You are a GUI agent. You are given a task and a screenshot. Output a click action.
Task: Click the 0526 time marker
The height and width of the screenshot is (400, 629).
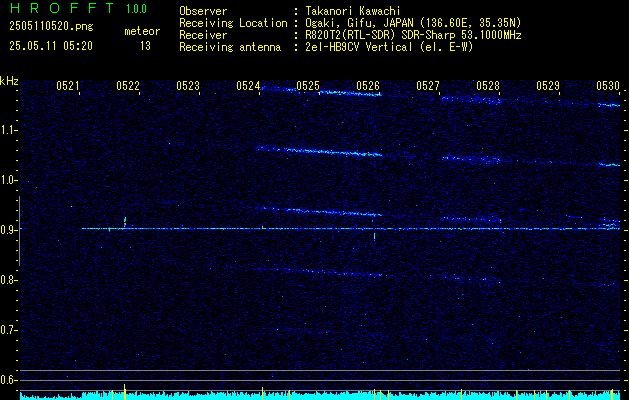tap(368, 85)
